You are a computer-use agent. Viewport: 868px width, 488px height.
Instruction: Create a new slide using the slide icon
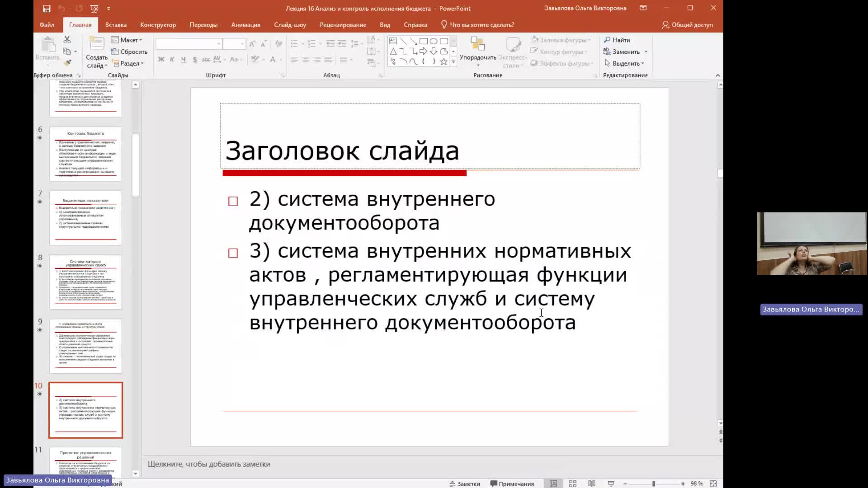[x=96, y=44]
